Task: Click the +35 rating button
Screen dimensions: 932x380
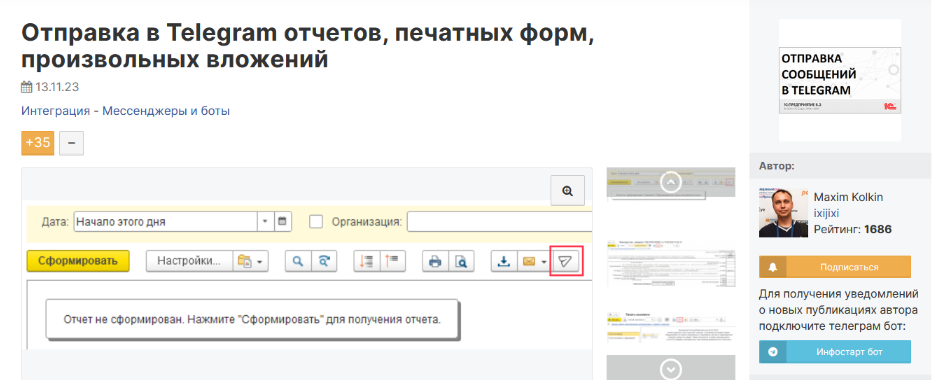Action: [x=37, y=143]
